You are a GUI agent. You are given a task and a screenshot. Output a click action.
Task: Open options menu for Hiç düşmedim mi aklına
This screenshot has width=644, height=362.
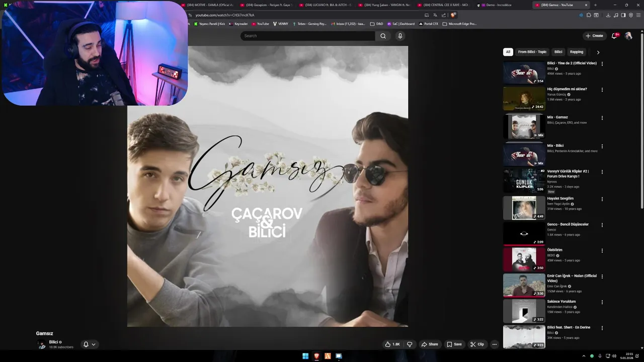602,89
